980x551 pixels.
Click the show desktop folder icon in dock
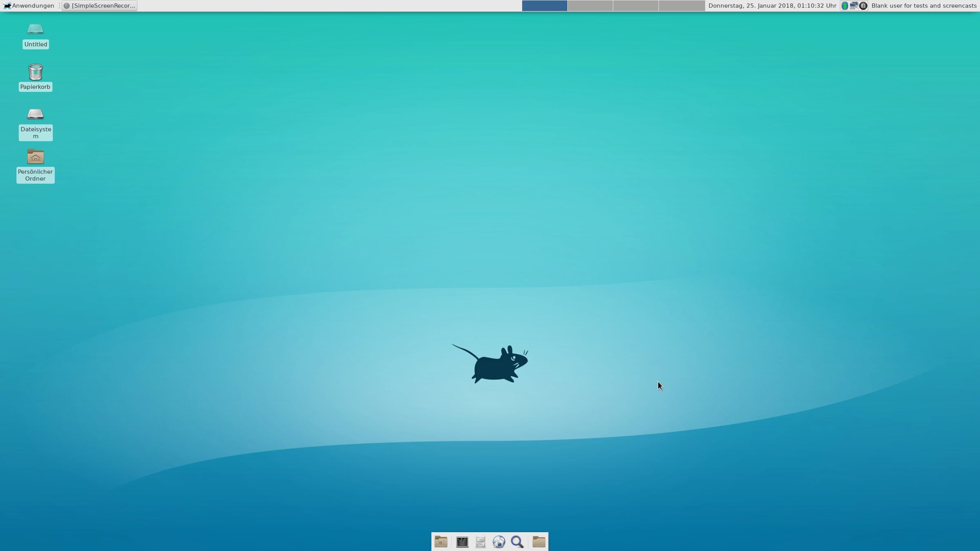tap(441, 542)
